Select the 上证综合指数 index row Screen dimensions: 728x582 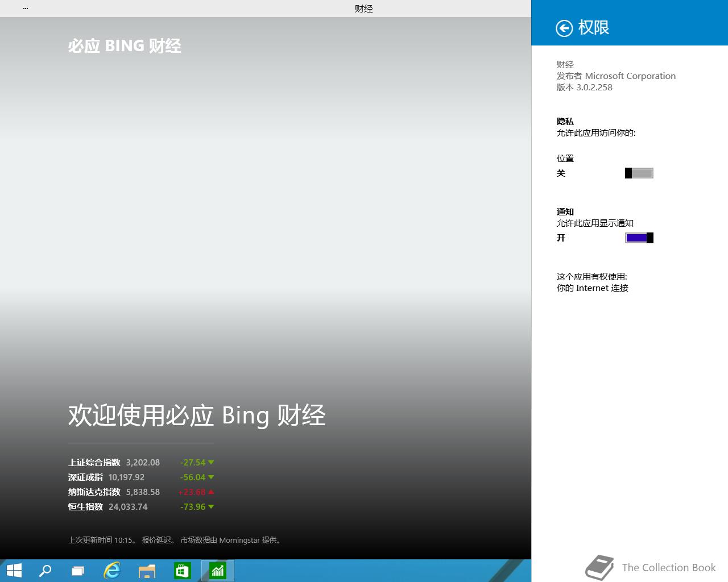pos(141,463)
